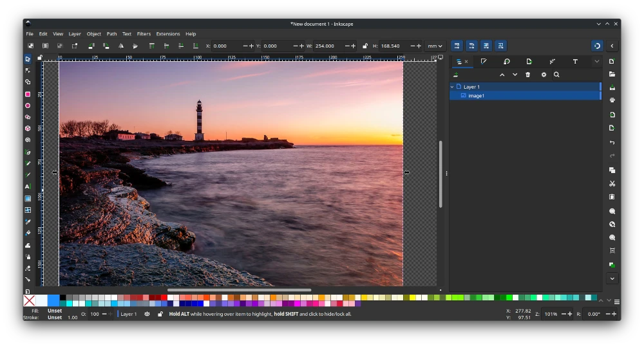Choose the Color Dropper tool
The image size is (644, 348).
pyautogui.click(x=28, y=222)
